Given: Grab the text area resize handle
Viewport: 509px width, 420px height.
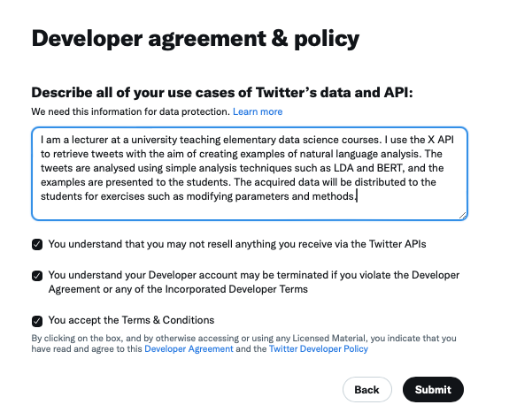Looking at the screenshot, I should coord(463,216).
